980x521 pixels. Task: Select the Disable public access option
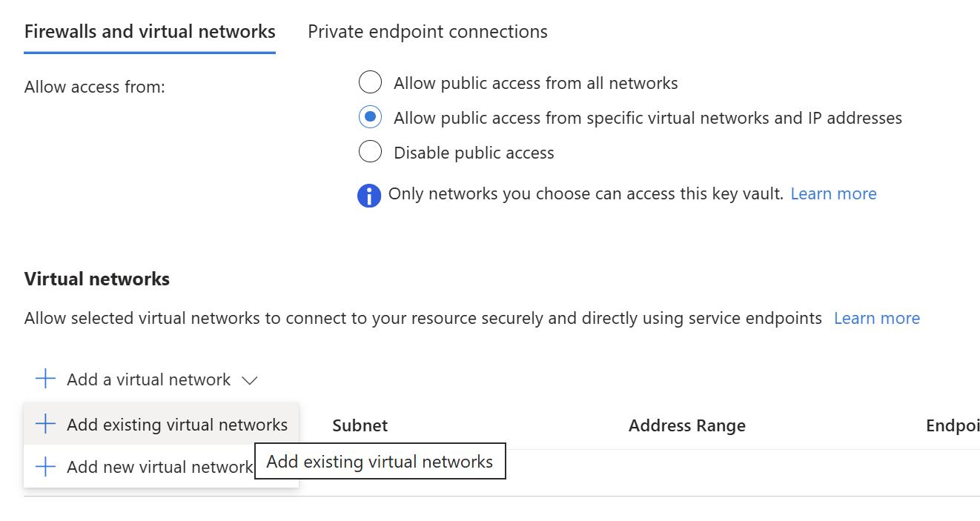pyautogui.click(x=370, y=152)
